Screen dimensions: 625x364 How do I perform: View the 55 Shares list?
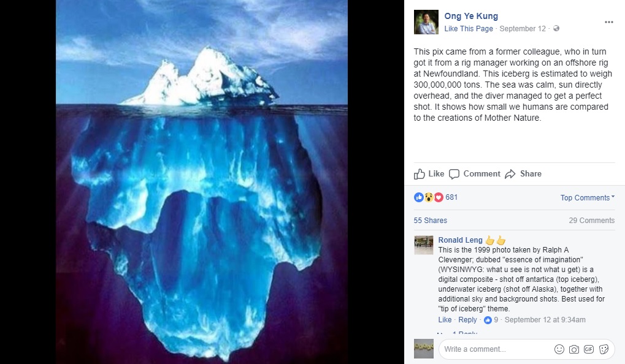[x=431, y=220]
